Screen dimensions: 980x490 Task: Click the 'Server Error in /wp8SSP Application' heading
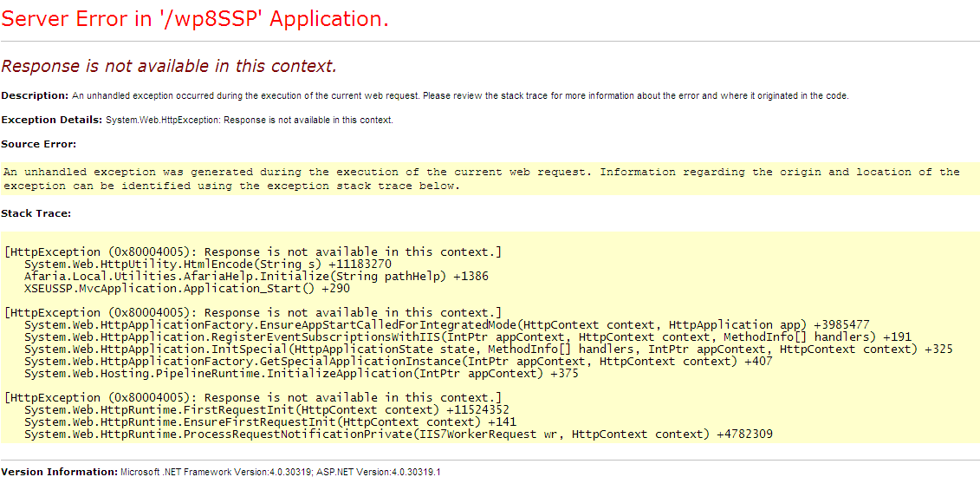tap(195, 19)
